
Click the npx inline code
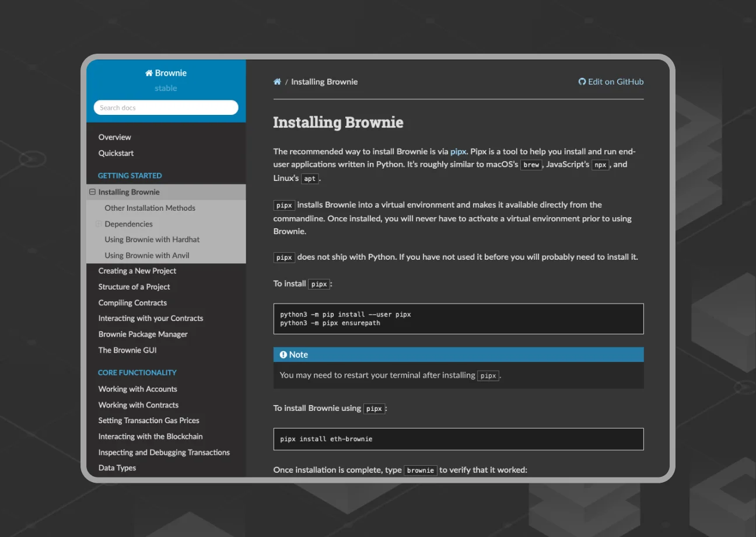[601, 165]
